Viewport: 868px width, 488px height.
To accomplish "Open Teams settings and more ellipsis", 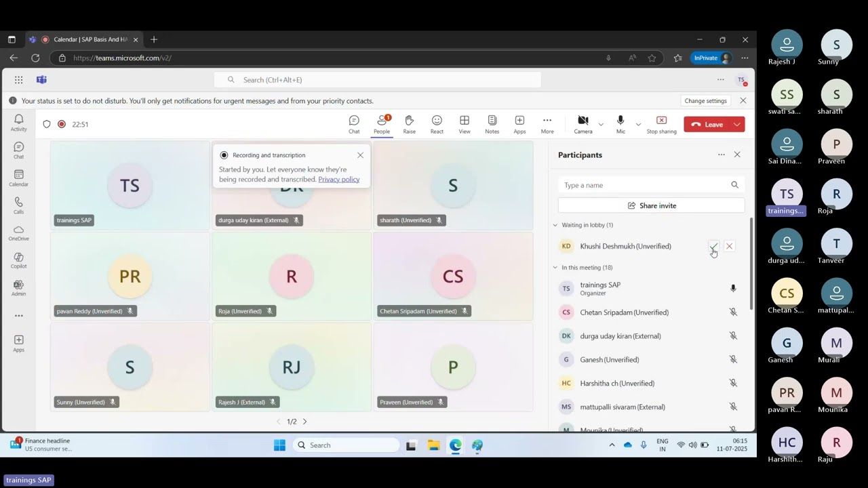I will pyautogui.click(x=720, y=80).
